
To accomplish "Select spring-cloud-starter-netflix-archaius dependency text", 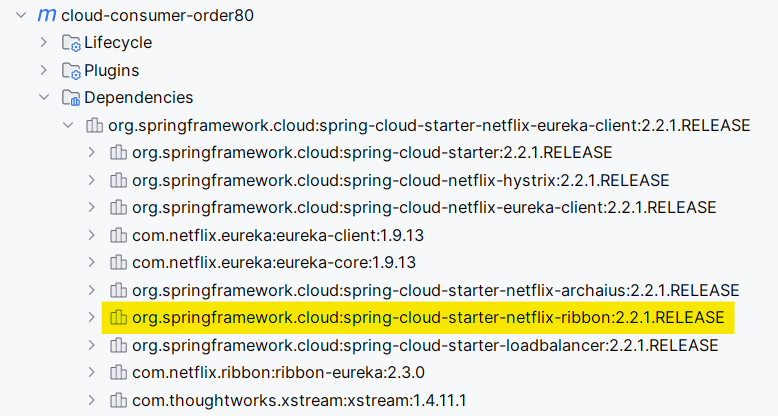I will 435,290.
